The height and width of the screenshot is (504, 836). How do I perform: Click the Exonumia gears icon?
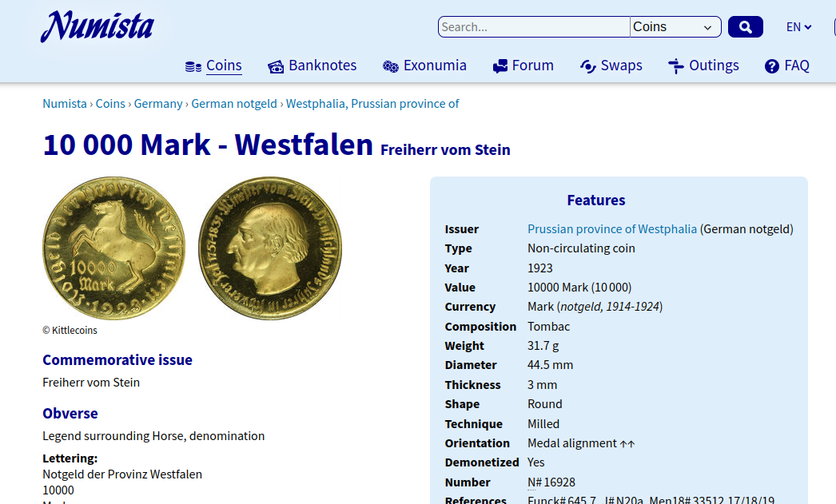390,66
